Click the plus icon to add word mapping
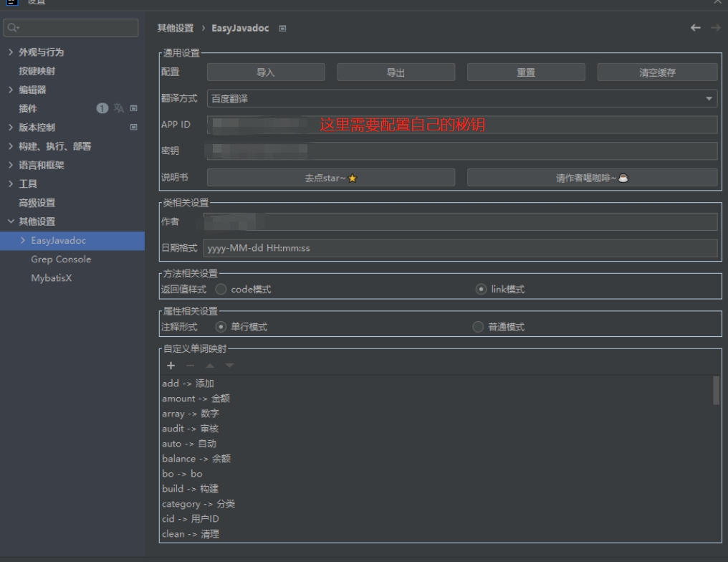728x562 pixels. click(171, 366)
